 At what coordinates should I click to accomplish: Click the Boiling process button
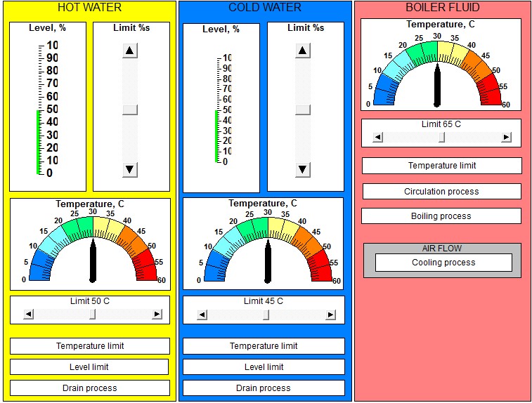point(441,216)
